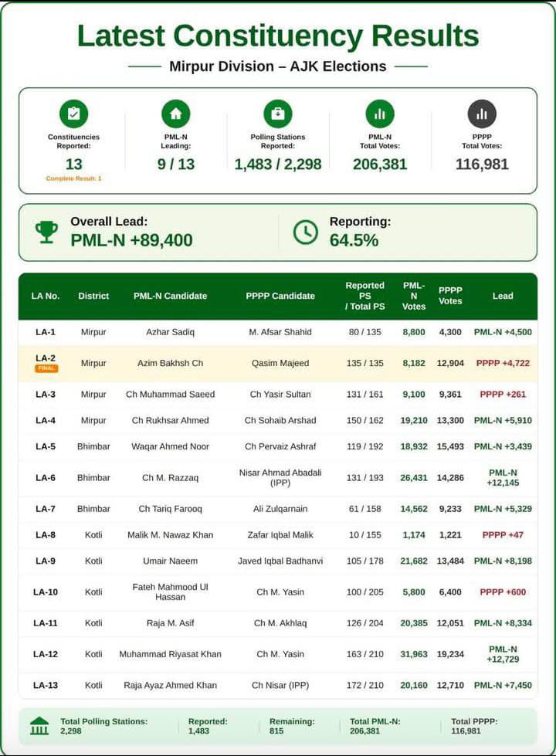This screenshot has width=556, height=756.
Task: Click the Constituencies Reported clipboard icon
Action: (74, 114)
